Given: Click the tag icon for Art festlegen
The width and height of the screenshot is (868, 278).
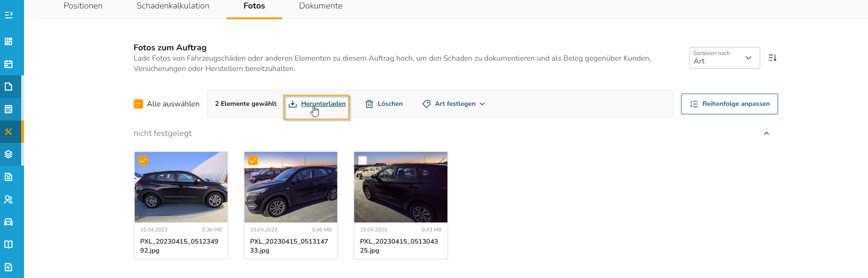Looking at the screenshot, I should [x=426, y=104].
